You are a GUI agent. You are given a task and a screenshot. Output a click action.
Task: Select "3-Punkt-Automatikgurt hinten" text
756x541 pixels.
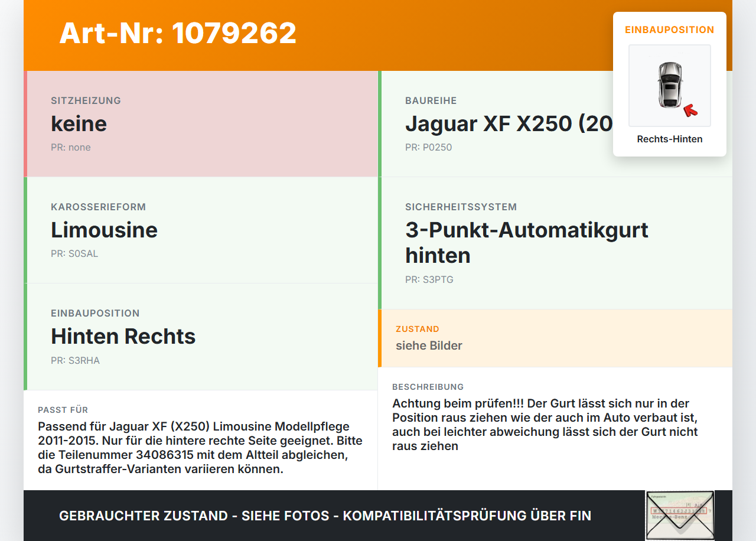[527, 243]
